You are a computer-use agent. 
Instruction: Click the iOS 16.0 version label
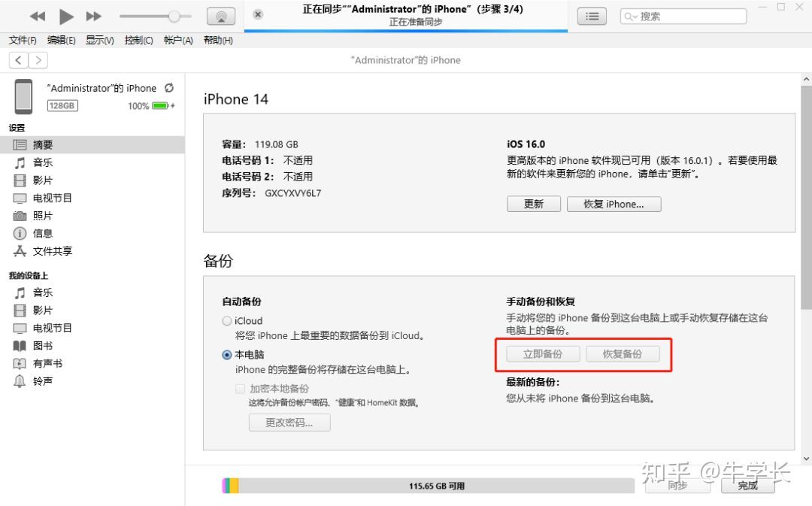tap(526, 144)
